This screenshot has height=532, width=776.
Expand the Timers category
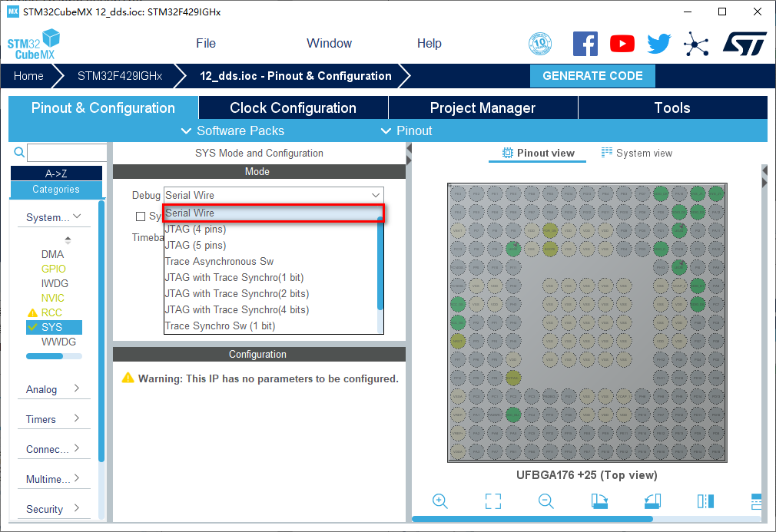(53, 419)
